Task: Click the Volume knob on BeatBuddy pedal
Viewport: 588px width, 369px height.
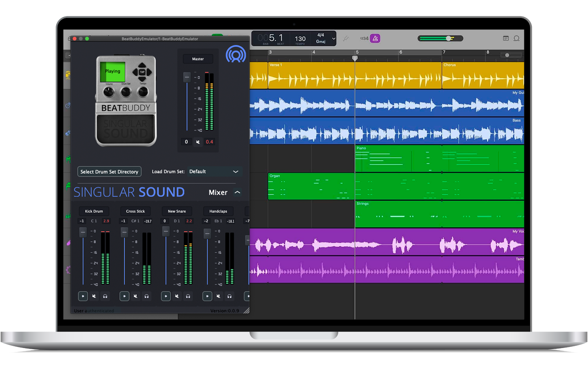Action: click(109, 92)
